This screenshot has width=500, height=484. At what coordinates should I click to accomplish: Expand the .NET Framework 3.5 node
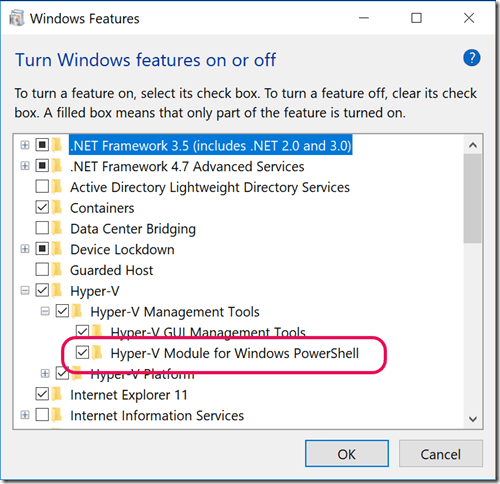click(25, 145)
